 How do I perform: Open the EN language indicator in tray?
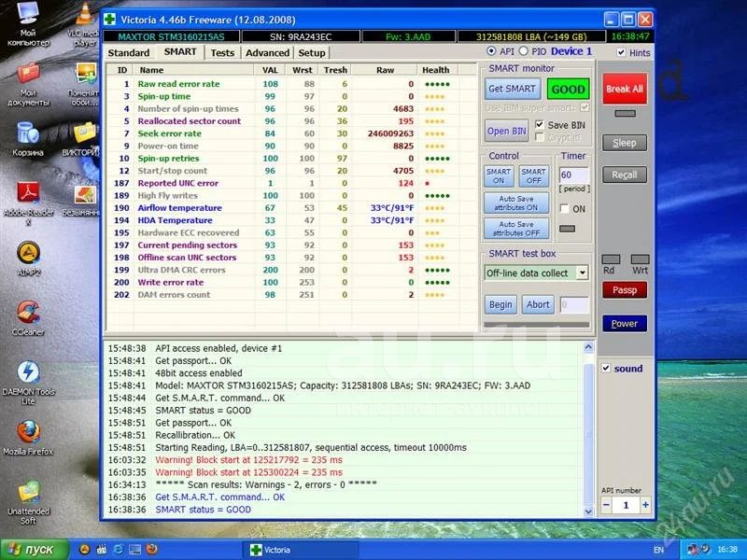(x=658, y=550)
